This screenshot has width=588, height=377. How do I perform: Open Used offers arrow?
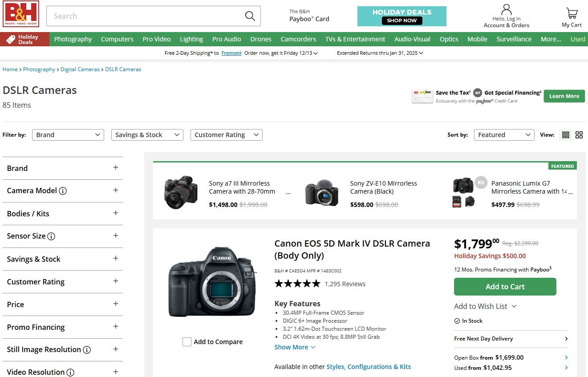[x=566, y=368]
